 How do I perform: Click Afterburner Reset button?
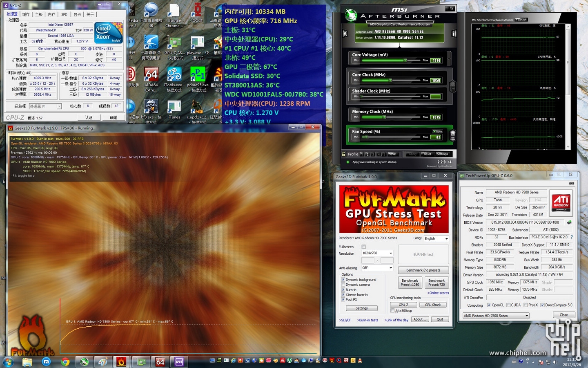[428, 154]
